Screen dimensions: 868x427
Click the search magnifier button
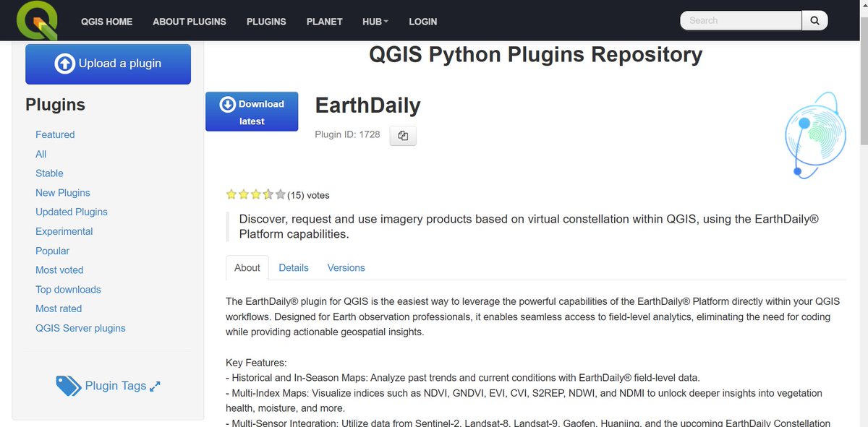(814, 20)
